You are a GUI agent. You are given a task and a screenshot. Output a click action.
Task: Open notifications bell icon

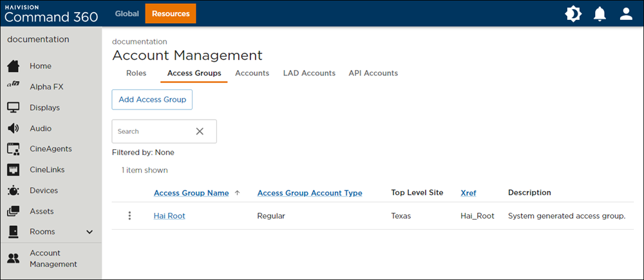pos(600,14)
